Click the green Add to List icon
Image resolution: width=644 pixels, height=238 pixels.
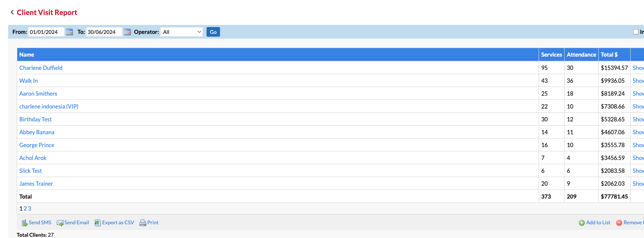click(x=582, y=223)
